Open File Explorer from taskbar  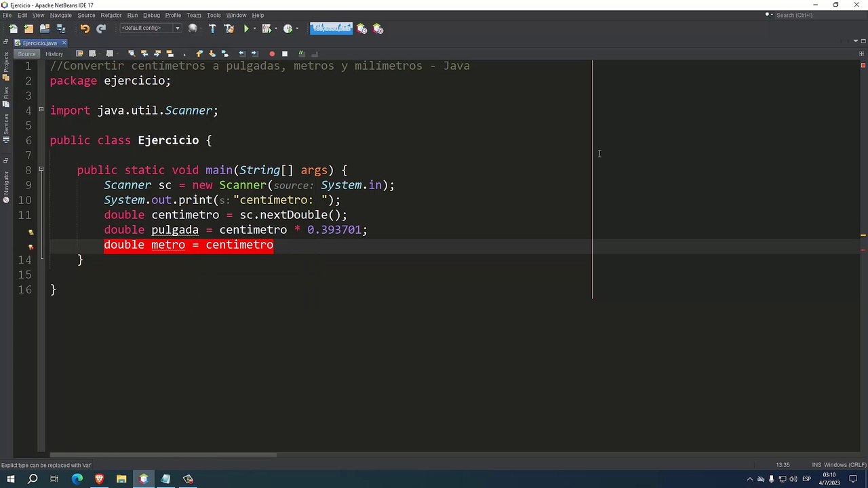tap(121, 479)
